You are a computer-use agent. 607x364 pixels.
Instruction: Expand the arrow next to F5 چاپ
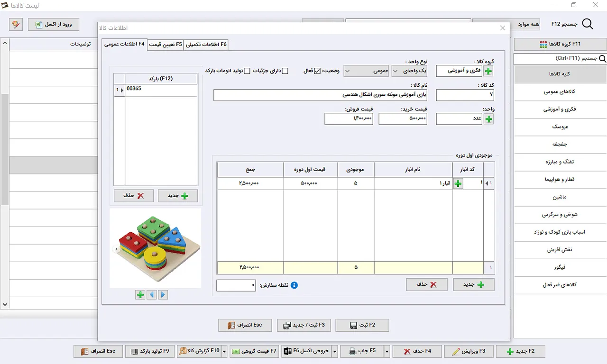pos(387,351)
